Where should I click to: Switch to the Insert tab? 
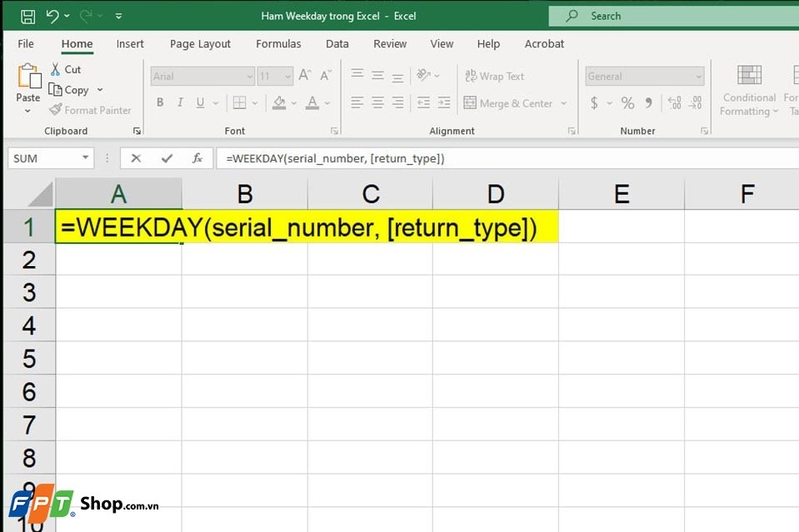(x=130, y=44)
